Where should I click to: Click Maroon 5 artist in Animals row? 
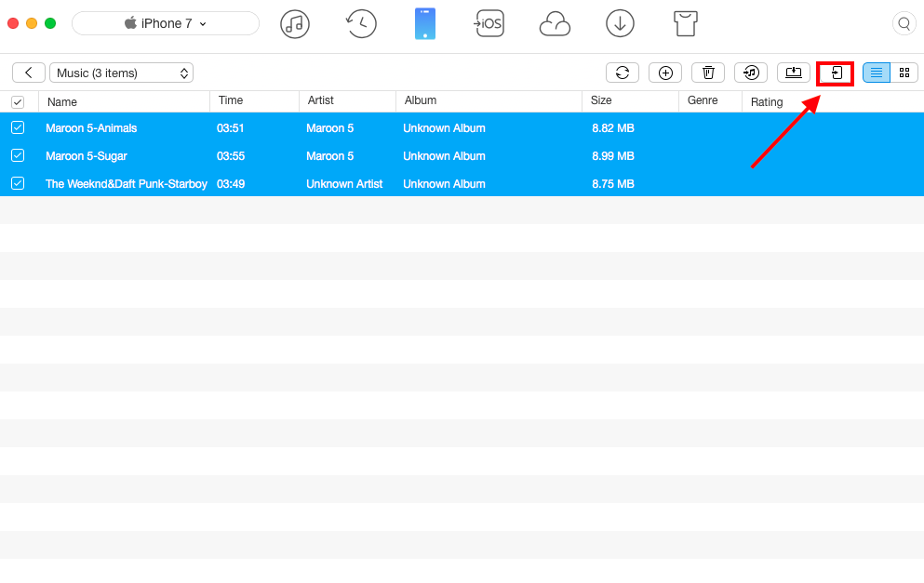pyautogui.click(x=330, y=127)
